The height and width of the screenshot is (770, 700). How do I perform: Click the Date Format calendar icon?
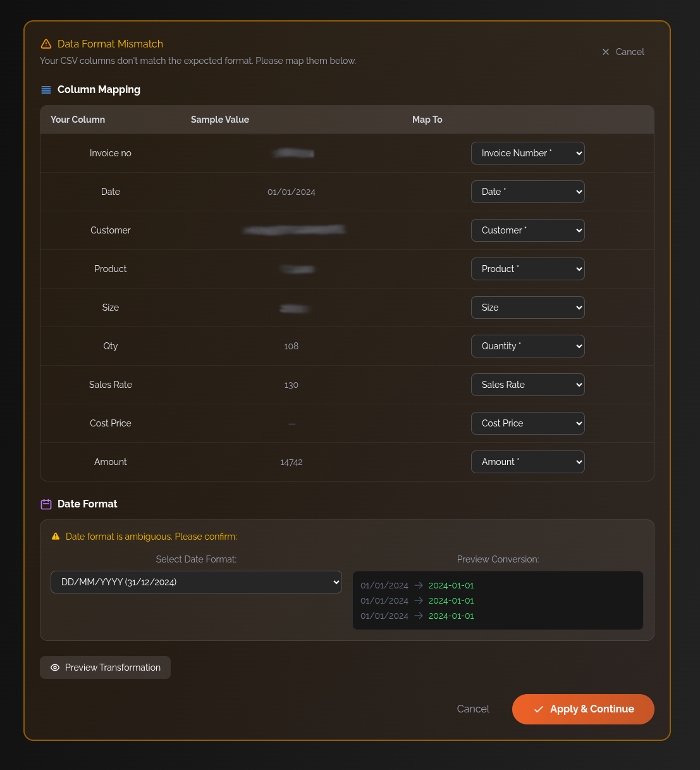click(x=46, y=504)
